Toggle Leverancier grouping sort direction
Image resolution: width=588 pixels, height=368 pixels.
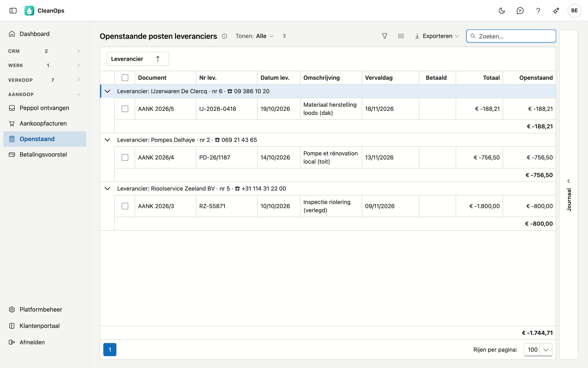pyautogui.click(x=138, y=59)
